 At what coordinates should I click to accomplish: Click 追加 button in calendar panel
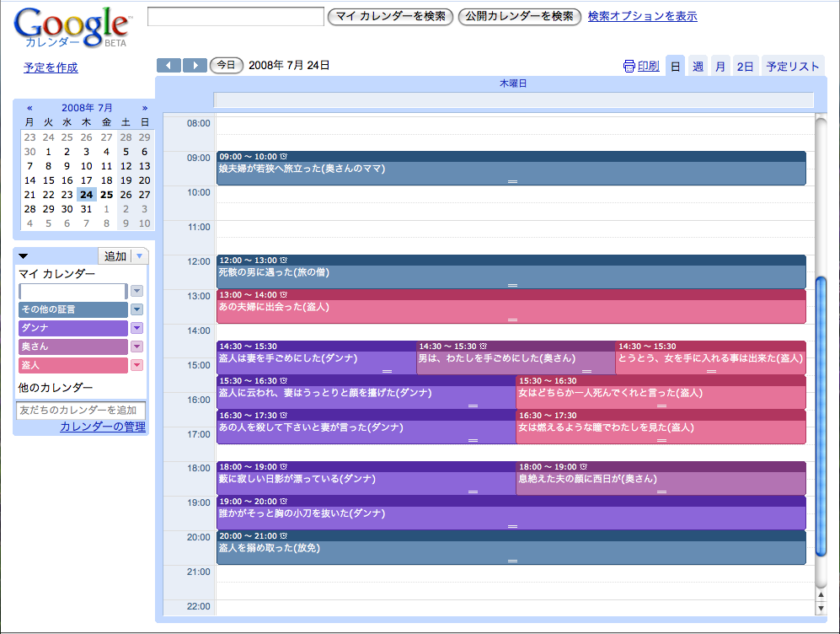click(115, 256)
